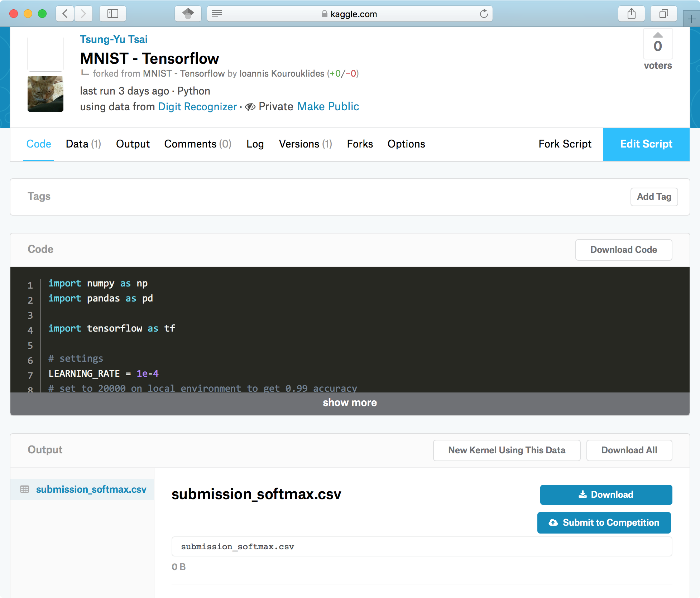Switch to the Versions tab
The height and width of the screenshot is (598, 700).
pos(305,144)
